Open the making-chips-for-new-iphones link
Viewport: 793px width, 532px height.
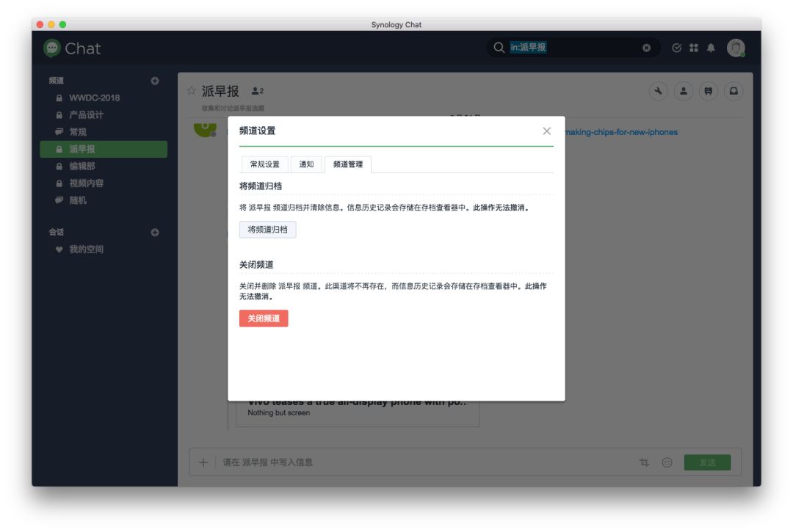tap(622, 132)
